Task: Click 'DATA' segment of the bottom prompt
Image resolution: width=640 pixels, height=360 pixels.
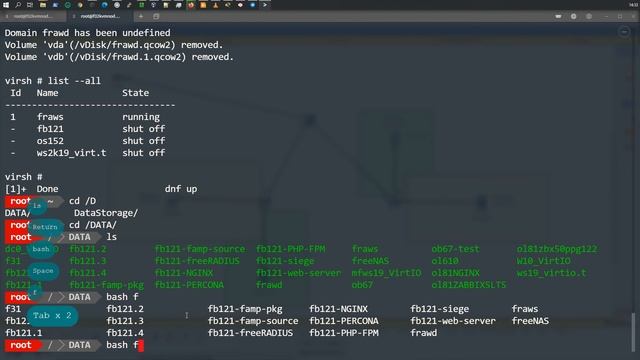Action: click(80, 345)
